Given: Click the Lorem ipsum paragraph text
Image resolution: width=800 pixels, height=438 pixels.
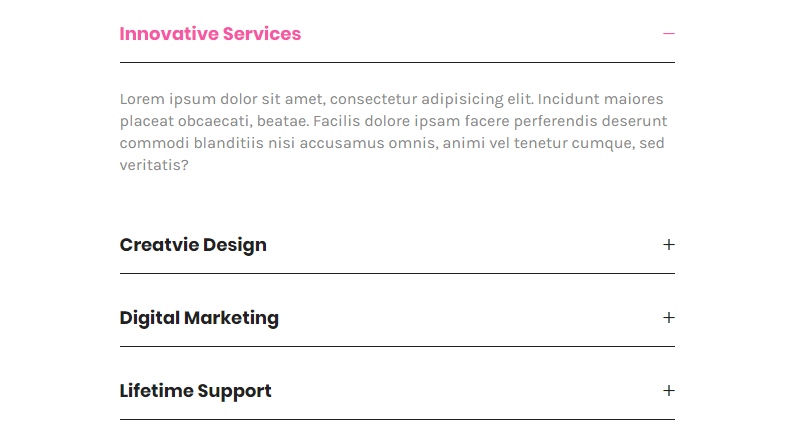Looking at the screenshot, I should tap(392, 132).
